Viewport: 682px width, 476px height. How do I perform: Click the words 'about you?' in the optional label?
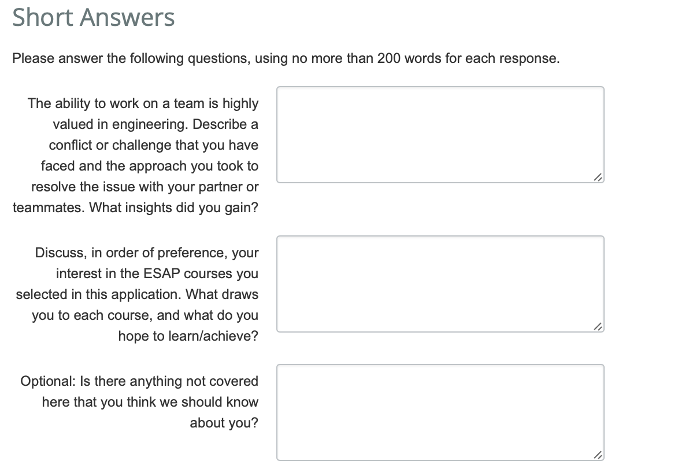click(224, 423)
